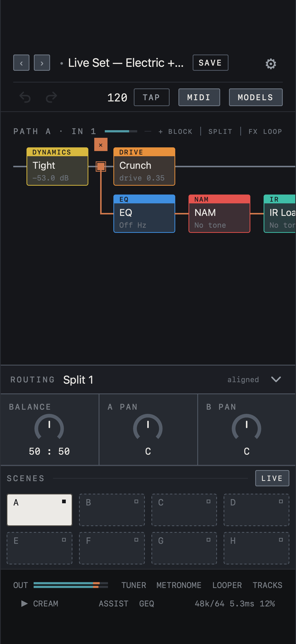Activate scene A
Screen dimensions: 296x644
(x=40, y=510)
